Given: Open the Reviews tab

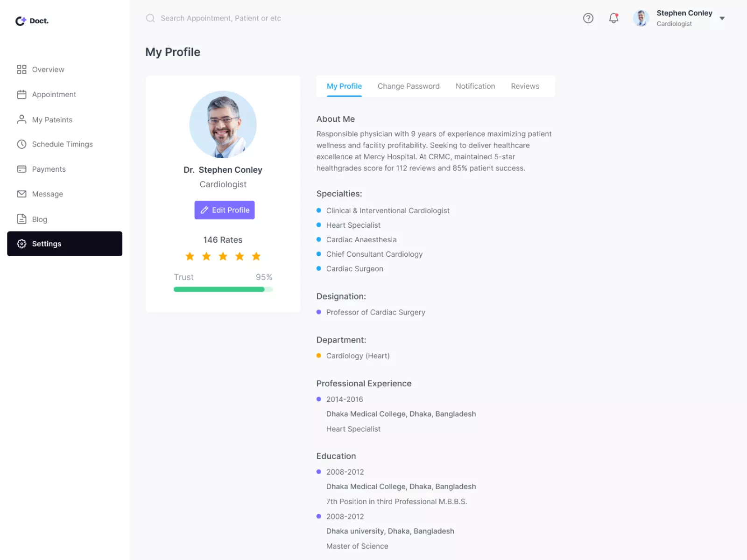Looking at the screenshot, I should click(525, 86).
